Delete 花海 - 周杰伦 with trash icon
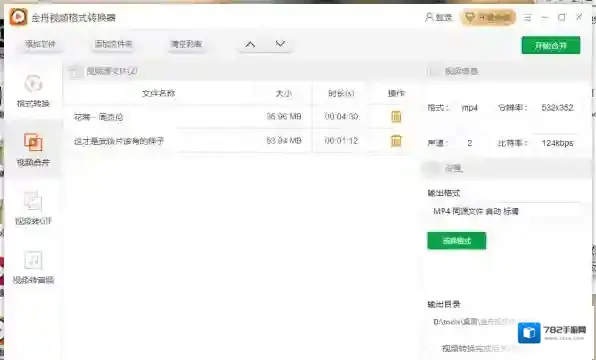 click(396, 117)
